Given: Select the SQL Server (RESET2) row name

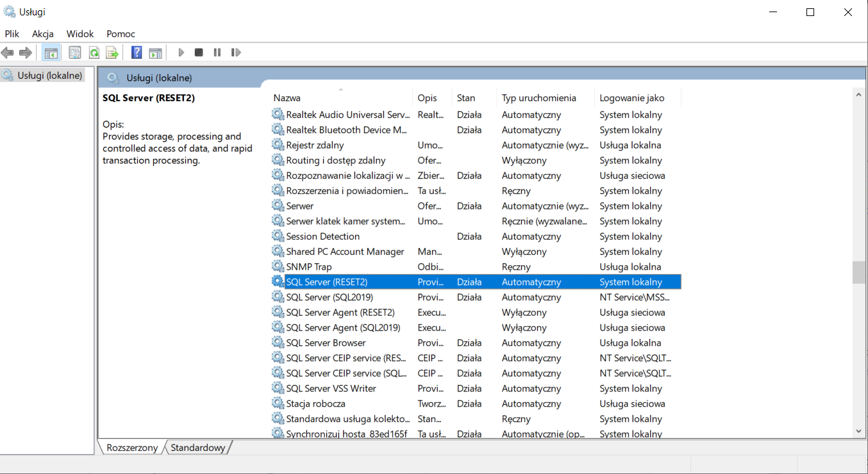Looking at the screenshot, I should point(327,282).
